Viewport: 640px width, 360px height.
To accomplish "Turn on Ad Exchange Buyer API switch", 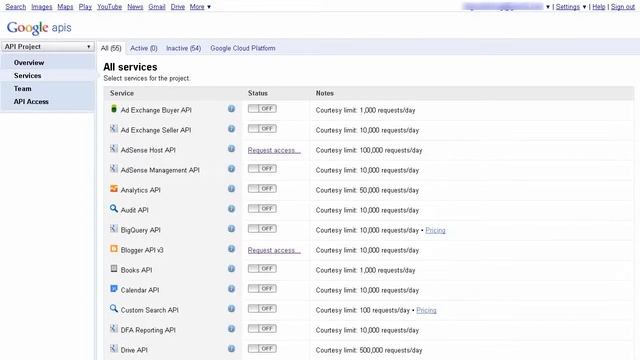I will coord(262,109).
